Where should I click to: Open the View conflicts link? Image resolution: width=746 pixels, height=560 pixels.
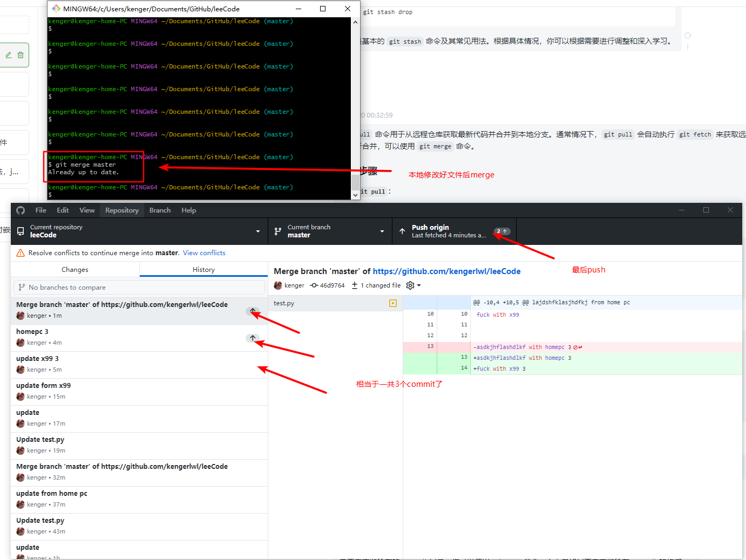[204, 252]
